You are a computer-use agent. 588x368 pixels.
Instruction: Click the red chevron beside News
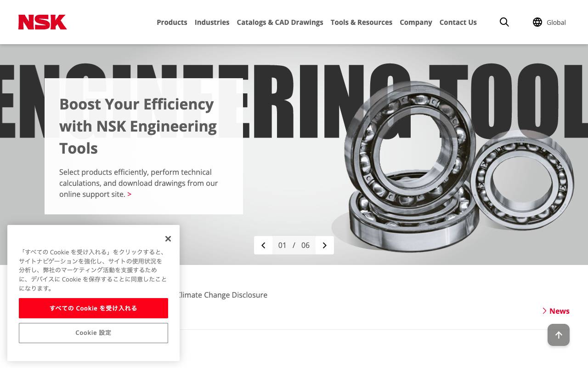544,311
